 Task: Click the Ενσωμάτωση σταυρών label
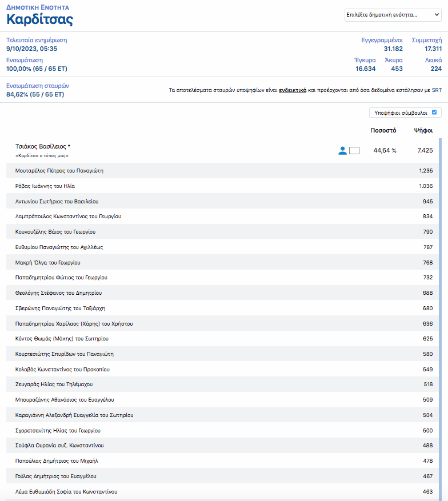(x=38, y=86)
